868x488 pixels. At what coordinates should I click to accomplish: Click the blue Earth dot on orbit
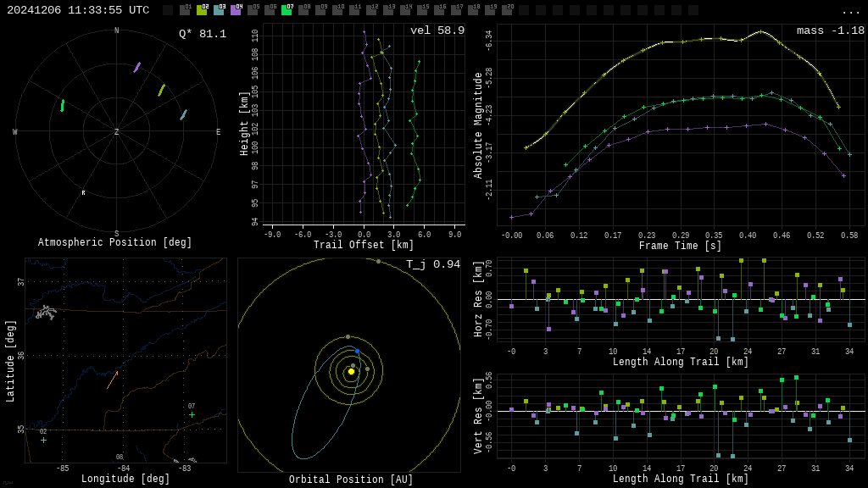(357, 351)
